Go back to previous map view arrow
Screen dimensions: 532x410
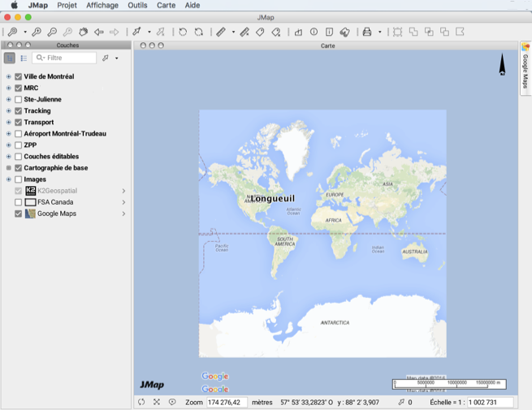pyautogui.click(x=99, y=32)
